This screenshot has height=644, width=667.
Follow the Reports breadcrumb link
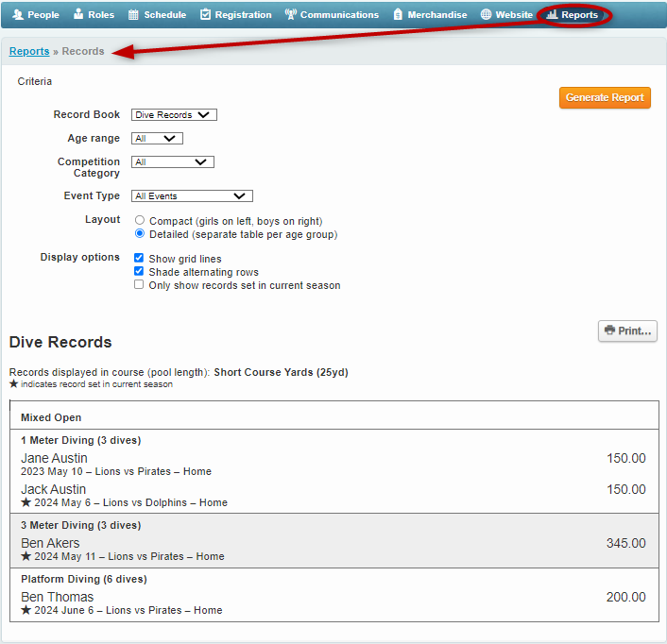[x=29, y=51]
